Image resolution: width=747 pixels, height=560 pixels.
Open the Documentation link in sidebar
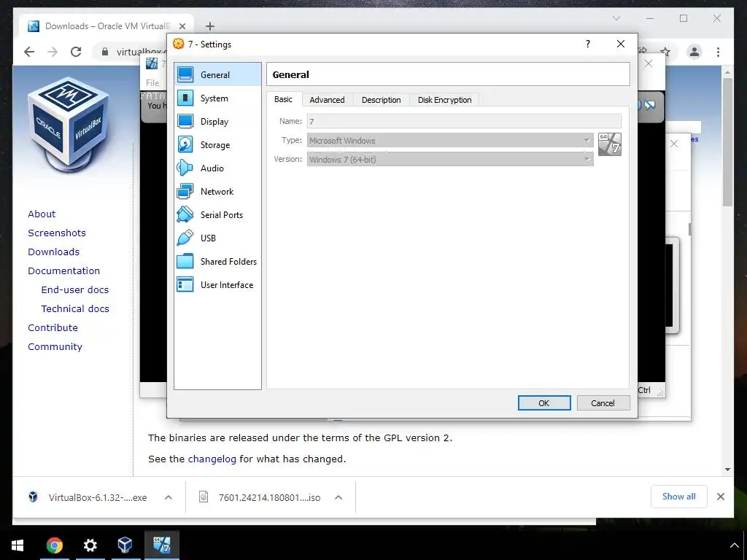64,271
